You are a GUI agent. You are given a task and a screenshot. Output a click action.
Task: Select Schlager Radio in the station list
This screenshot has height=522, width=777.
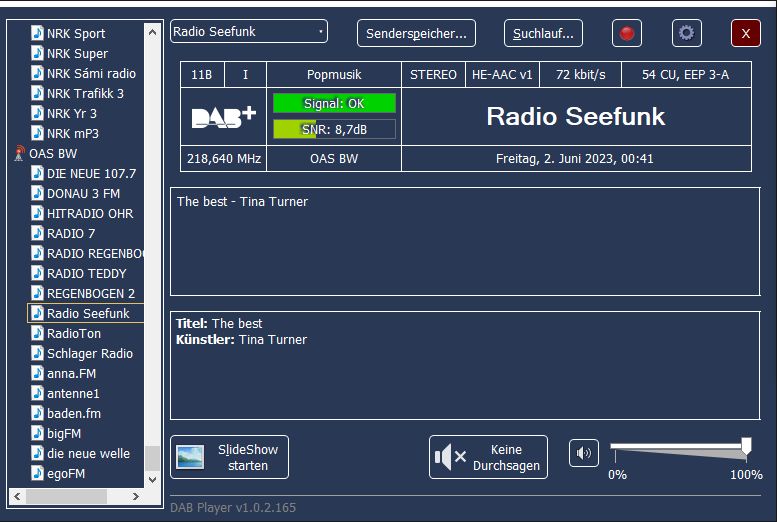coord(89,354)
